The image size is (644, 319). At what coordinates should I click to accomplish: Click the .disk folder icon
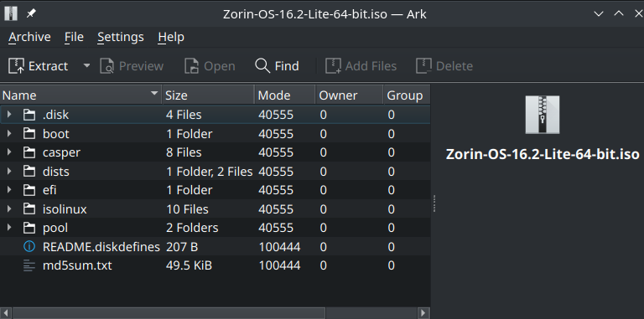[x=29, y=115]
